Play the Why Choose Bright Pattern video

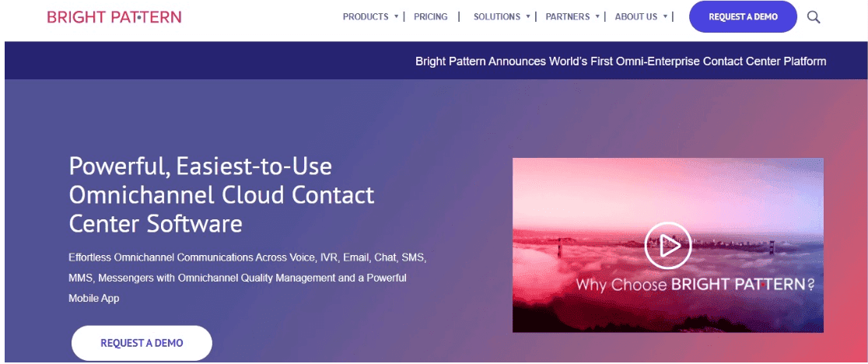pos(667,246)
